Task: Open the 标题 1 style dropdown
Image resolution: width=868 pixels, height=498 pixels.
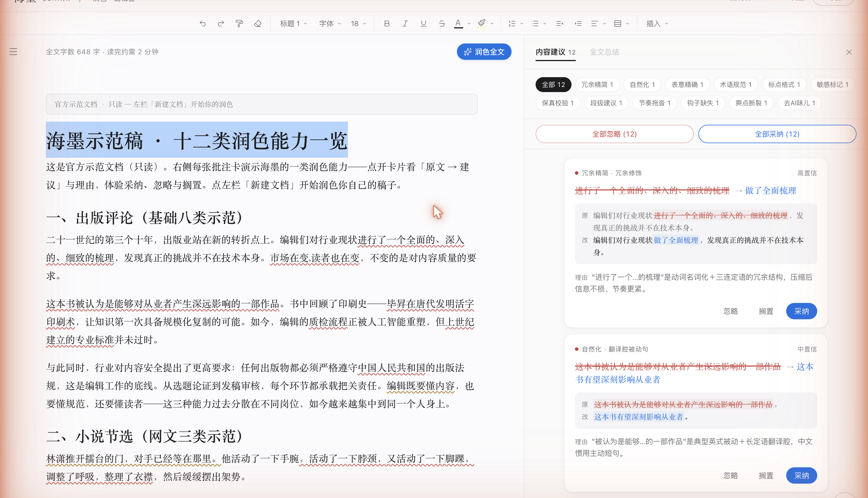Action: (x=294, y=24)
